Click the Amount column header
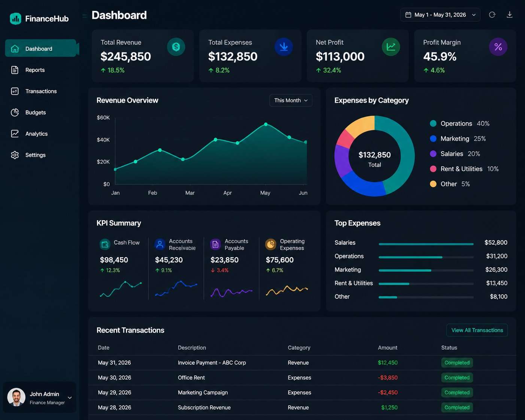Screen dimensions: 525x420 (x=388, y=348)
